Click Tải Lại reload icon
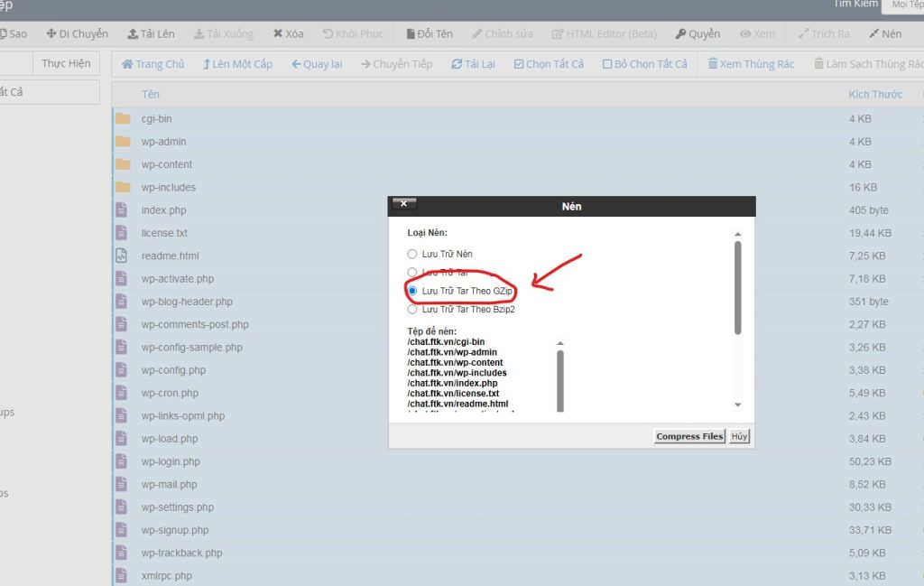This screenshot has height=586, width=924. (x=457, y=64)
